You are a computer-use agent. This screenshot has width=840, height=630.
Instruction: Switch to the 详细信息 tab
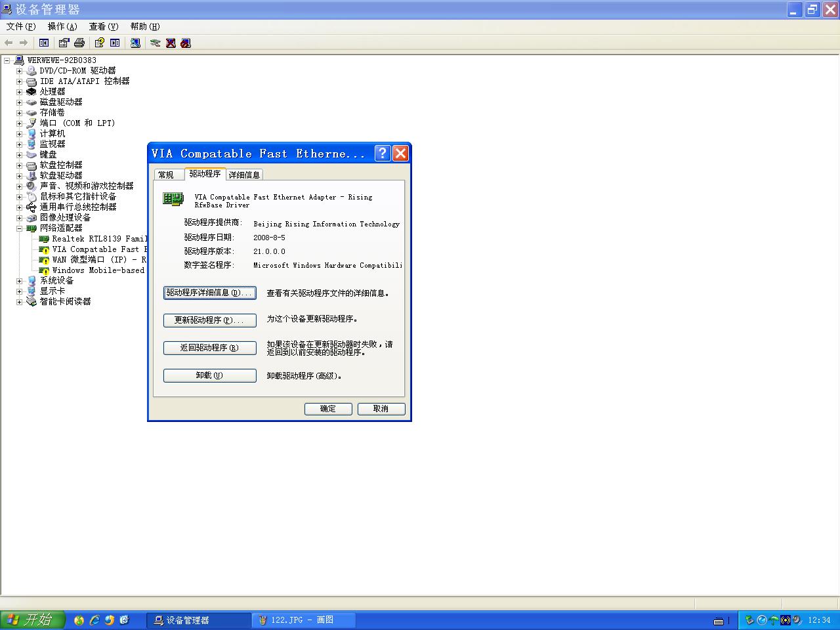coord(244,175)
